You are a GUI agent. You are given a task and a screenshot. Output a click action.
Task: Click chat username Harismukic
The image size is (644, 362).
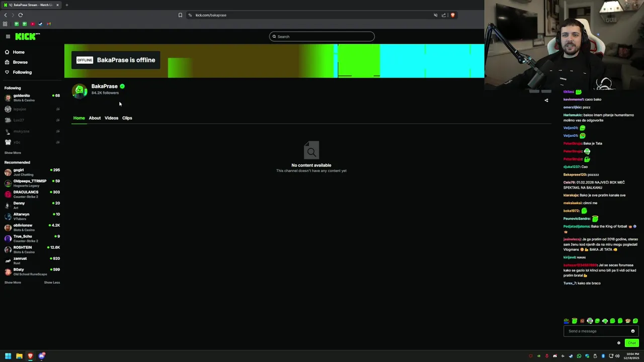(573, 115)
